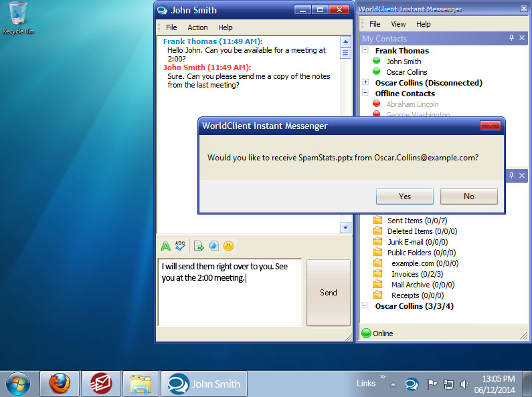
Task: Open Windows Explorer from the taskbar
Action: [141, 384]
